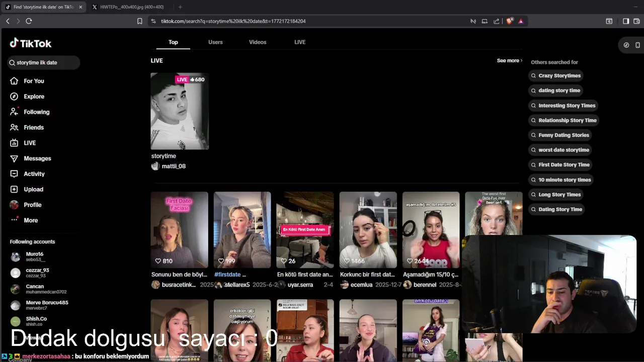Click the get-app phone icon at top right

637,45
